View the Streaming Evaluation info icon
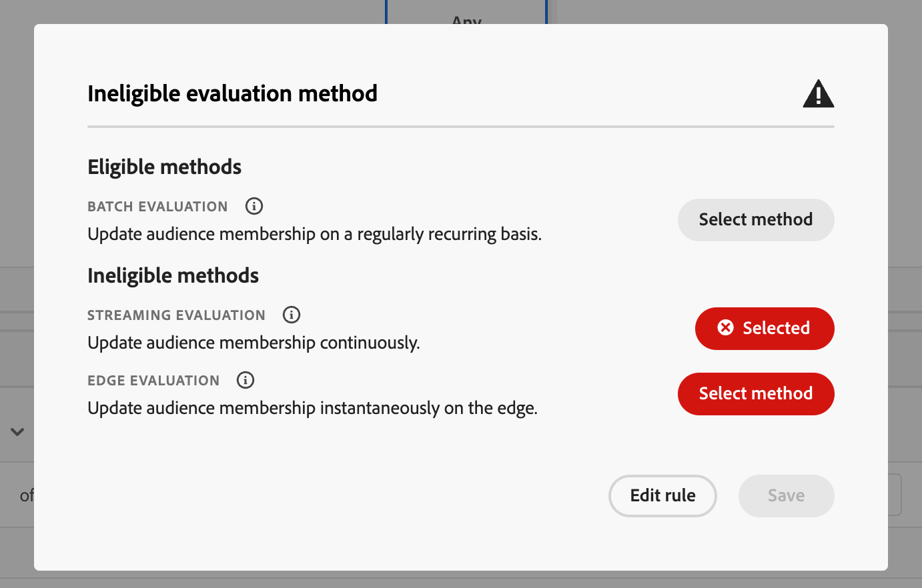 coord(291,315)
